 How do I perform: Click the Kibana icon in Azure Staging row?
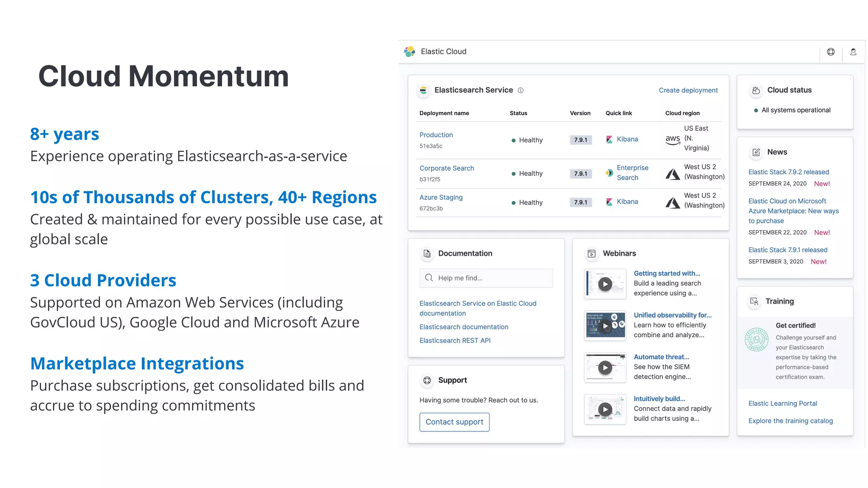point(609,202)
